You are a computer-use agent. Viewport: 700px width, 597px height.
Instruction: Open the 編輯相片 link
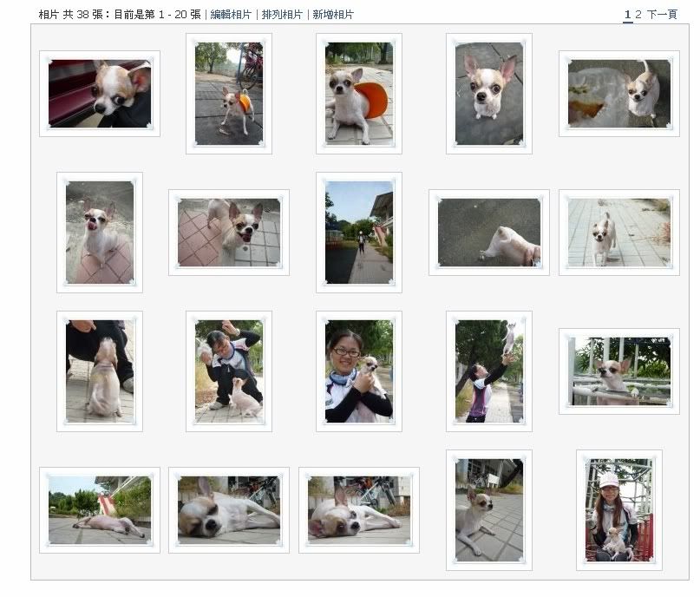[x=231, y=15]
